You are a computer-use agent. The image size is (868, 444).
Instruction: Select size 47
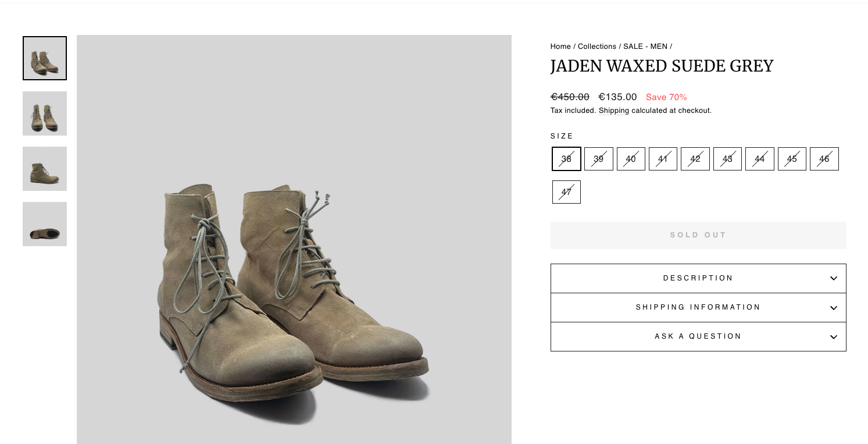(566, 192)
